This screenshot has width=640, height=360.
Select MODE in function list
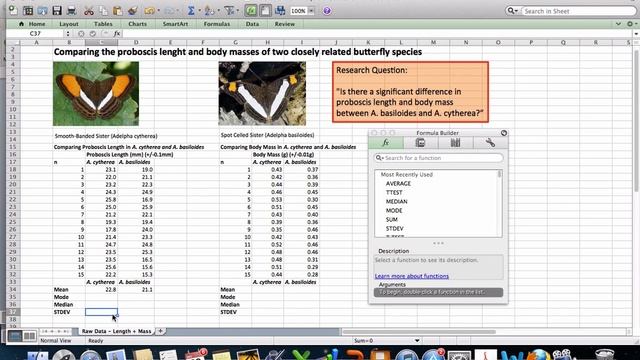[x=394, y=211]
